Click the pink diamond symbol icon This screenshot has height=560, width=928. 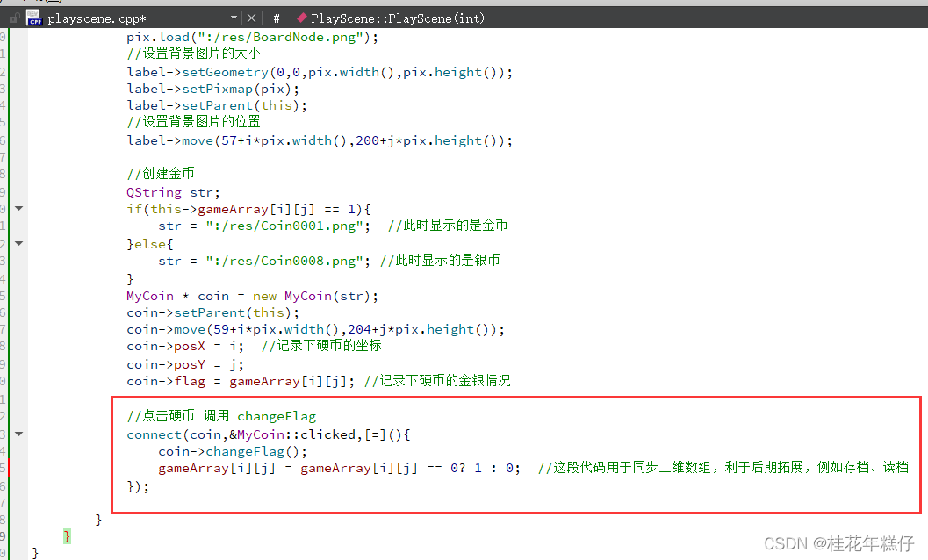point(302,18)
